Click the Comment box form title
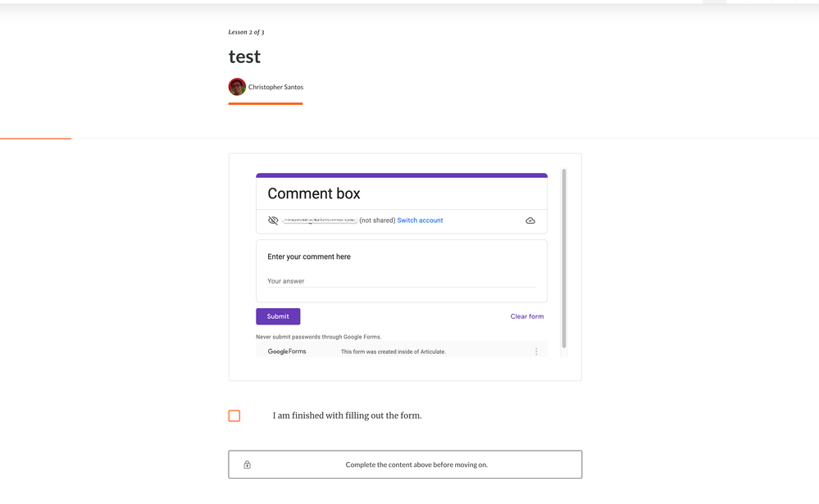The width and height of the screenshot is (819, 504). 314,194
